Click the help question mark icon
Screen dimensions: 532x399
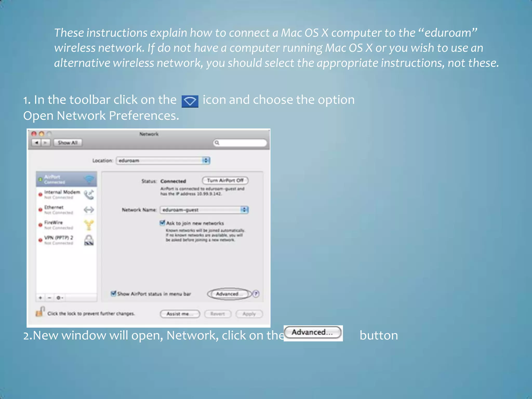(256, 294)
